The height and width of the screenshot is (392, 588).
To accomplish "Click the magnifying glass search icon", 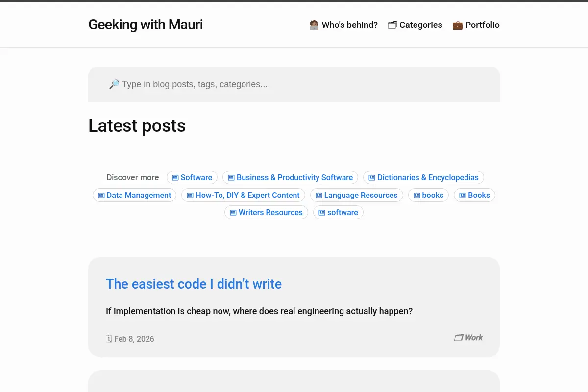I will (114, 84).
